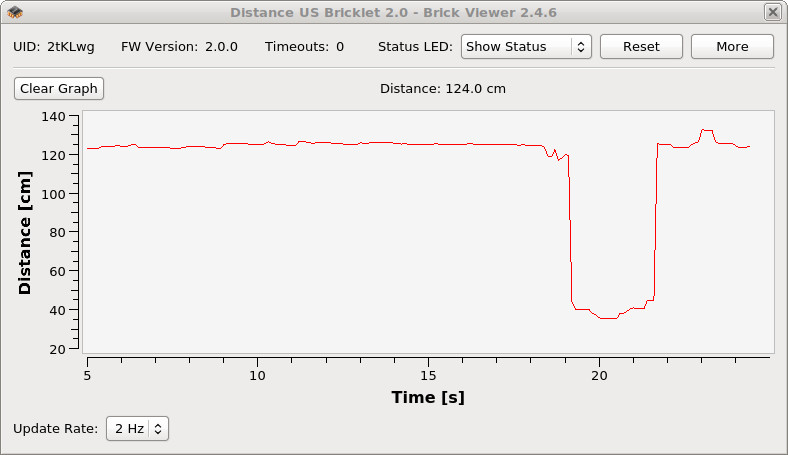
Task: Click the Distance 124.0 cm readout
Action: [x=443, y=89]
